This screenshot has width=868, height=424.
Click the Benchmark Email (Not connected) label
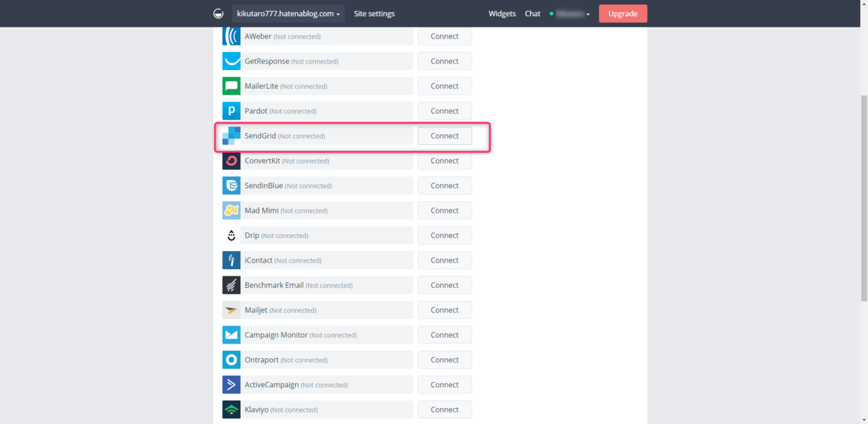coord(299,285)
